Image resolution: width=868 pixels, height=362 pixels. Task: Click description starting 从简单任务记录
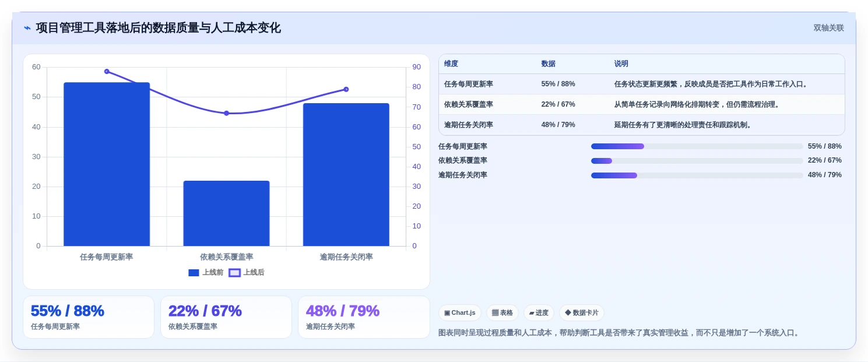698,104
